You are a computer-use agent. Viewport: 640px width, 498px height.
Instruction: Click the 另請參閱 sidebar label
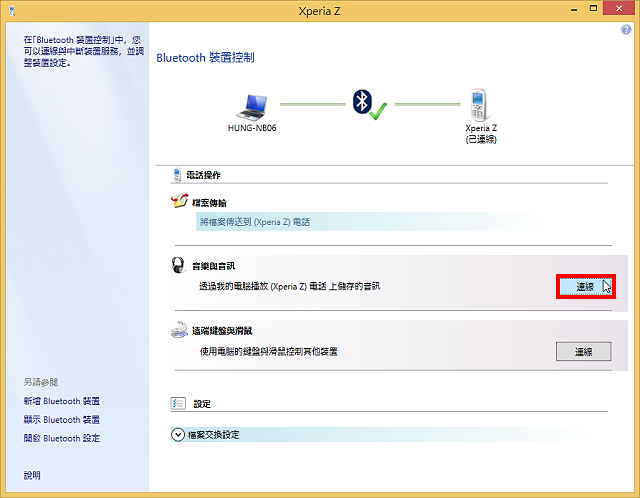tap(41, 382)
